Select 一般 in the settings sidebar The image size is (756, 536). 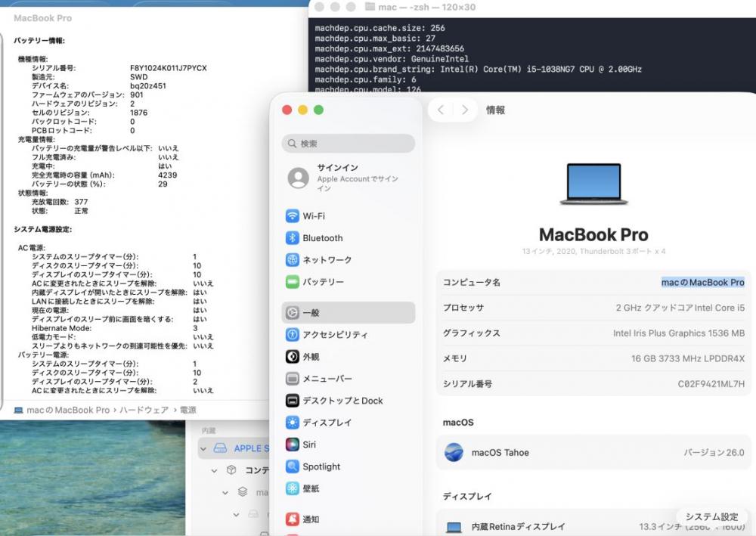coord(311,313)
